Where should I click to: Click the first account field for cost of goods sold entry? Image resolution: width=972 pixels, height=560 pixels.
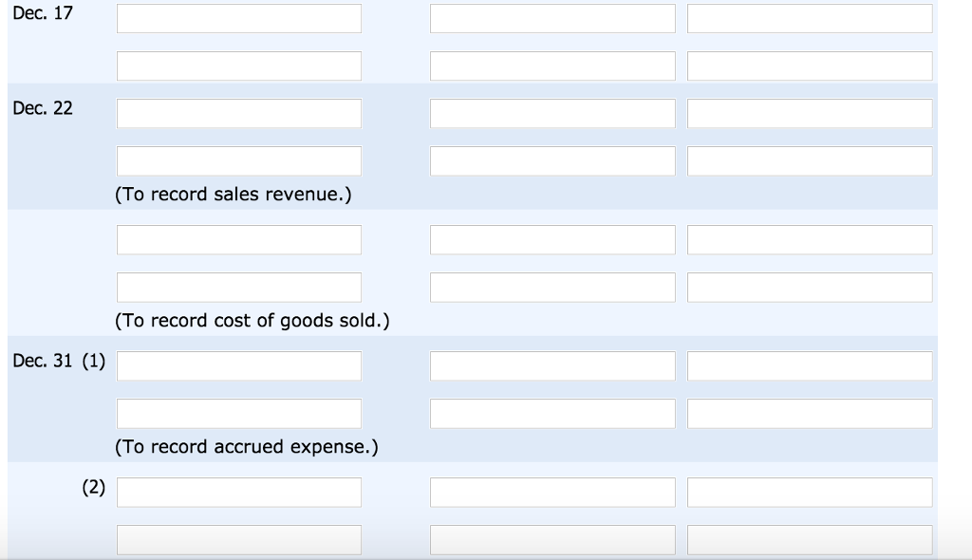[x=238, y=238]
